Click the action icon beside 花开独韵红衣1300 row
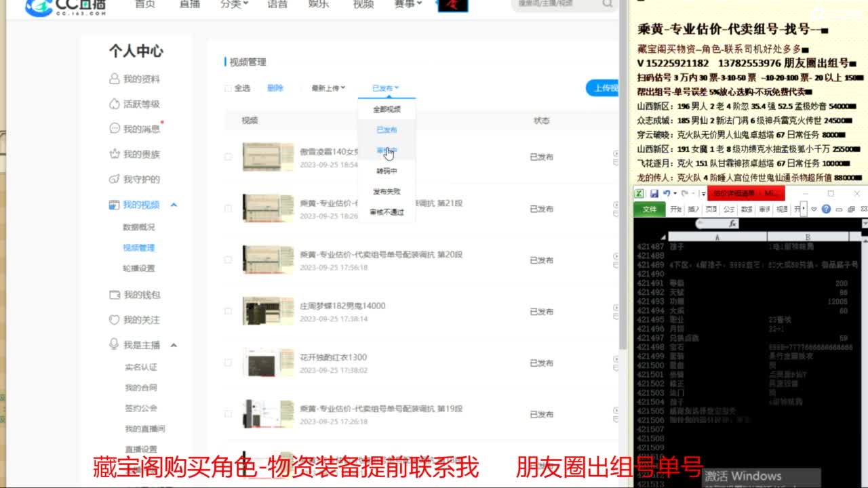 [616, 363]
